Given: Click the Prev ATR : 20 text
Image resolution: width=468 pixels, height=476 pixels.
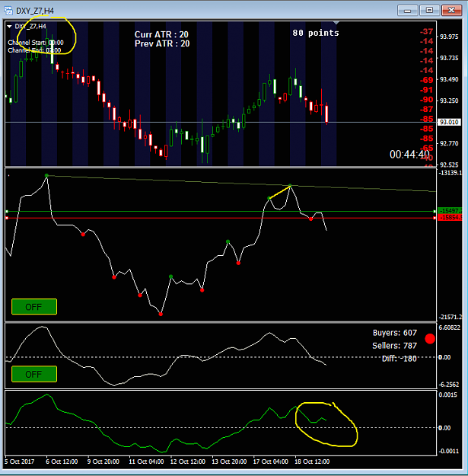Looking at the screenshot, I should (162, 43).
